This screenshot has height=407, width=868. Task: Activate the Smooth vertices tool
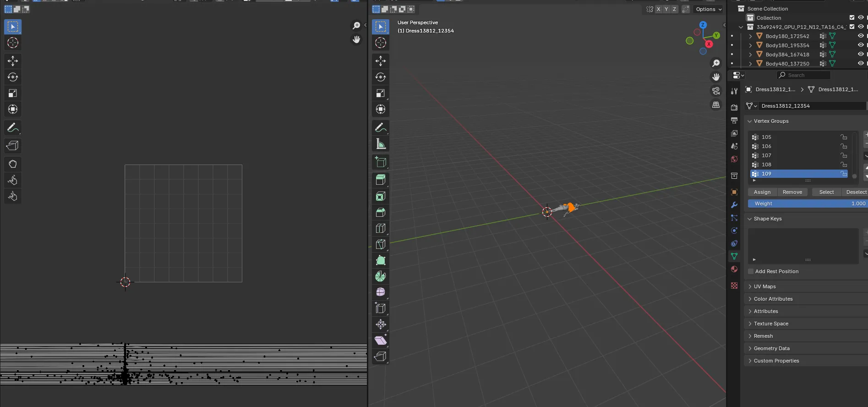[x=381, y=292]
